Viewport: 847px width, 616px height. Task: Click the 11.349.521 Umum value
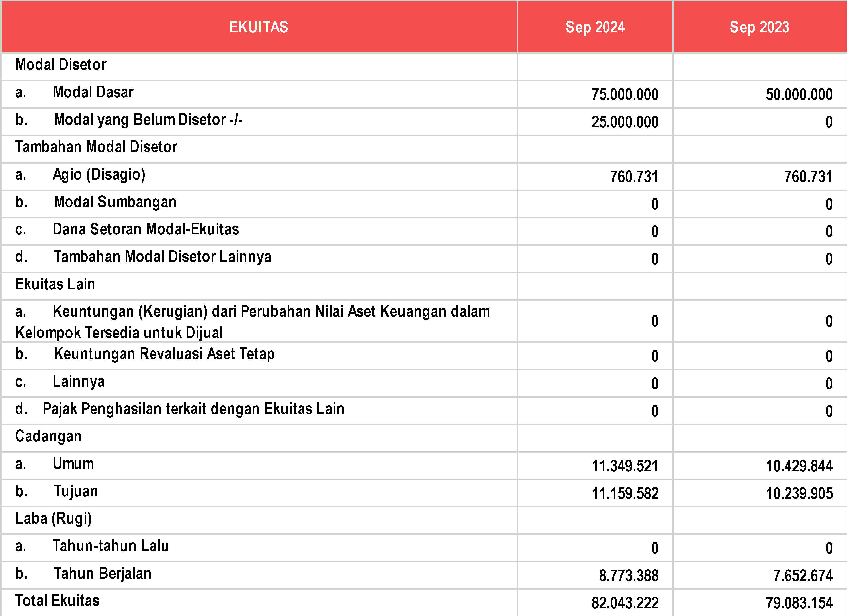625,466
